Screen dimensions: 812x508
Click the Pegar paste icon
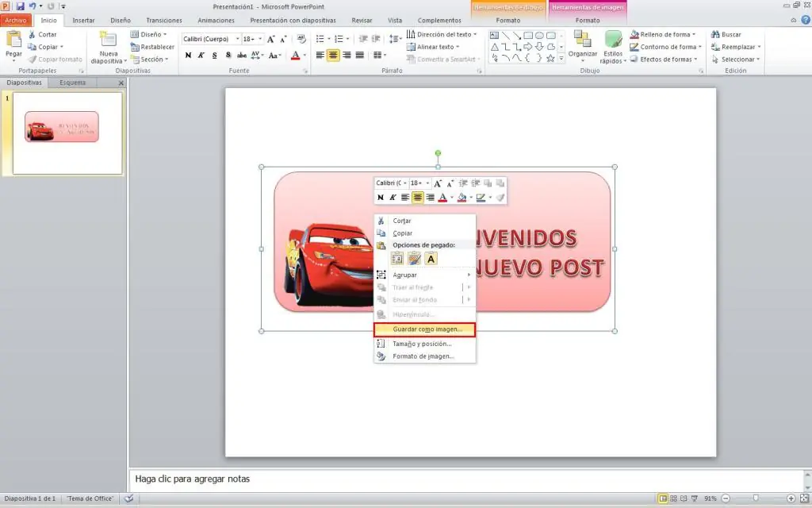[13, 40]
